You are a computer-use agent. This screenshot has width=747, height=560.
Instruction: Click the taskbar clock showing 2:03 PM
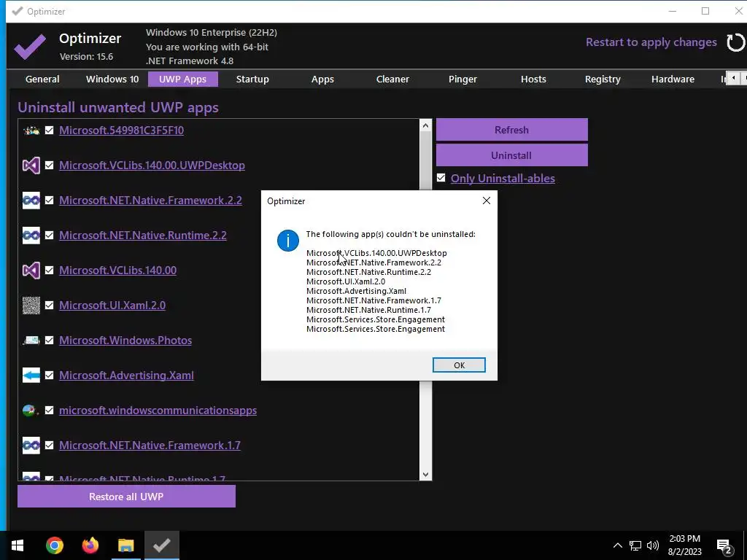684,545
